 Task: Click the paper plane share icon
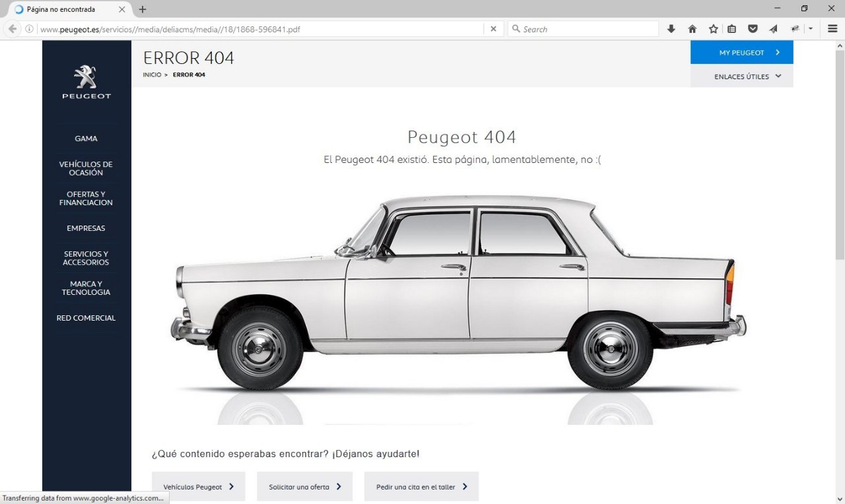pyautogui.click(x=773, y=29)
